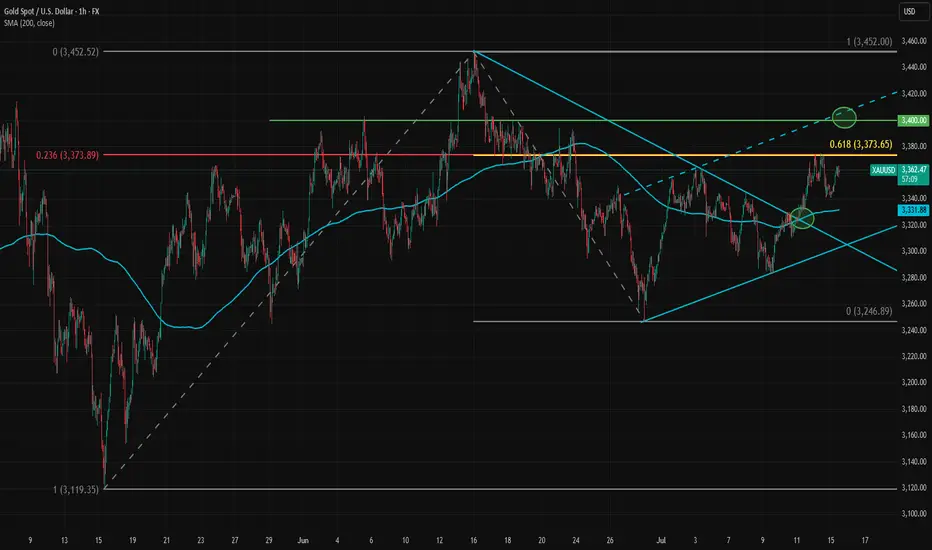Image resolution: width=932 pixels, height=550 pixels.
Task: Click the 3,100.00 price axis value
Action: [914, 514]
